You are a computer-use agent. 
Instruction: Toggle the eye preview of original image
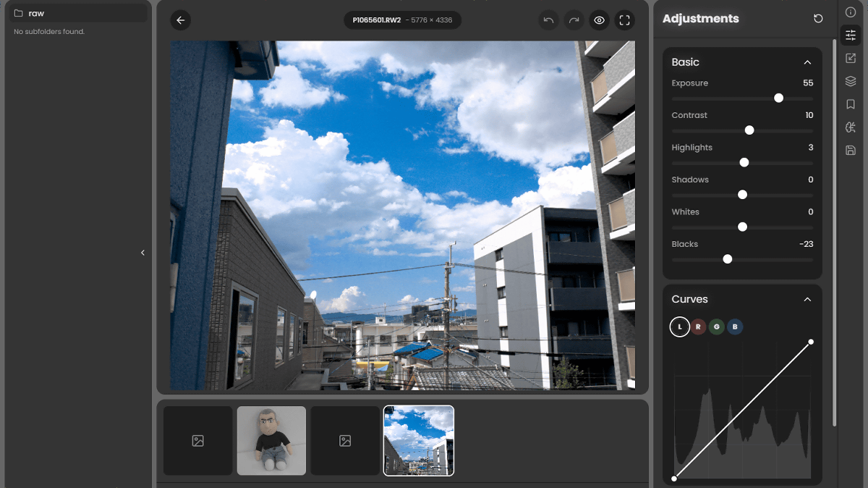tap(600, 20)
